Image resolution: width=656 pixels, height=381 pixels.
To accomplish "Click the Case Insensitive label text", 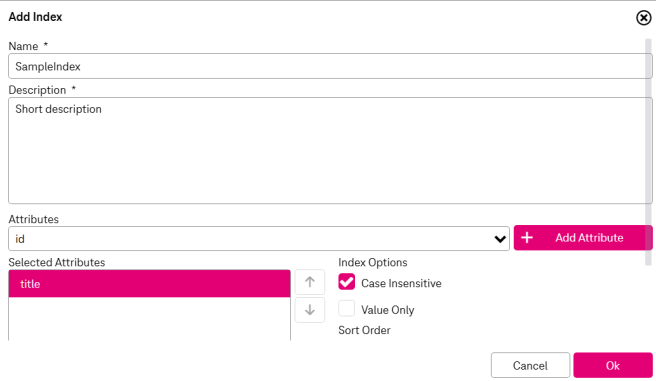I will 401,283.
